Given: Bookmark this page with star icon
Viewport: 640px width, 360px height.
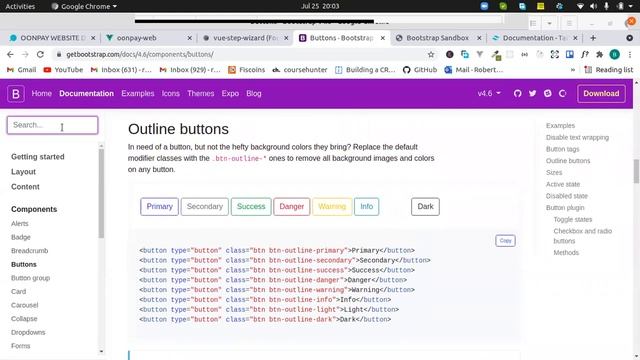Looking at the screenshot, I should (431, 54).
